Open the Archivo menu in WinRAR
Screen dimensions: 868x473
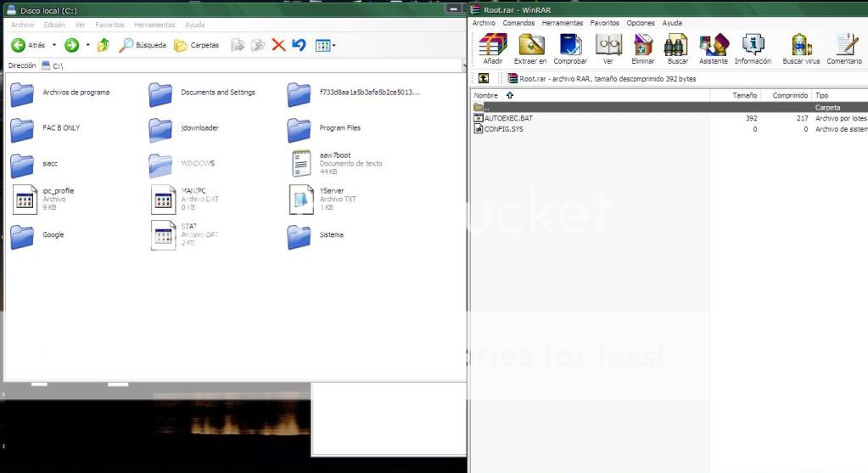point(484,23)
